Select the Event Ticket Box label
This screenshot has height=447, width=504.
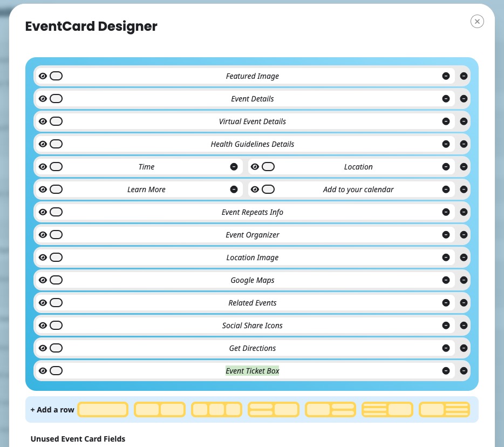point(253,371)
